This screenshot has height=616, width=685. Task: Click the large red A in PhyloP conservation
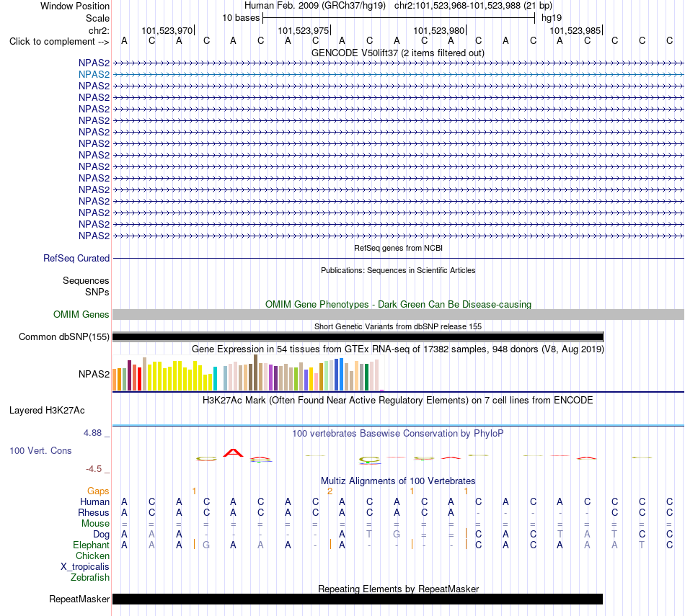(x=233, y=452)
